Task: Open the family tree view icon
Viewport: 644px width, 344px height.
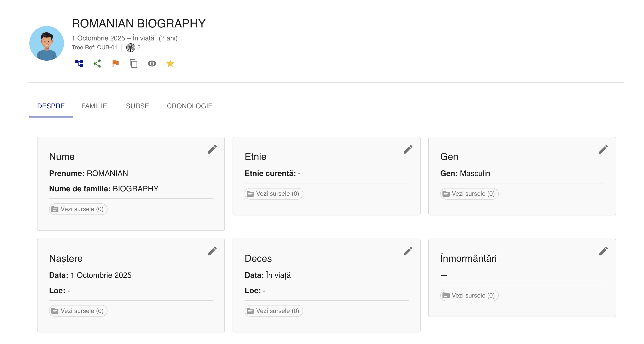Action: point(79,64)
